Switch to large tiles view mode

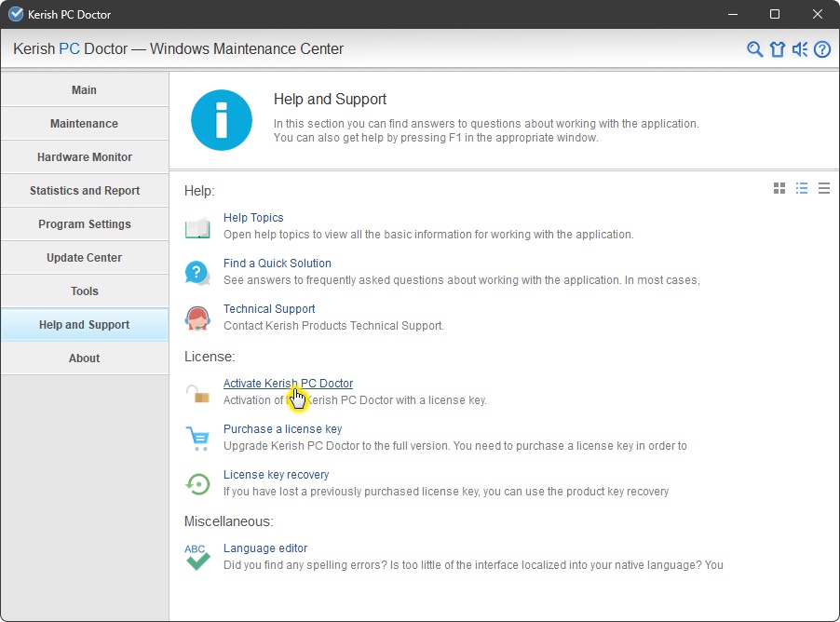click(779, 189)
